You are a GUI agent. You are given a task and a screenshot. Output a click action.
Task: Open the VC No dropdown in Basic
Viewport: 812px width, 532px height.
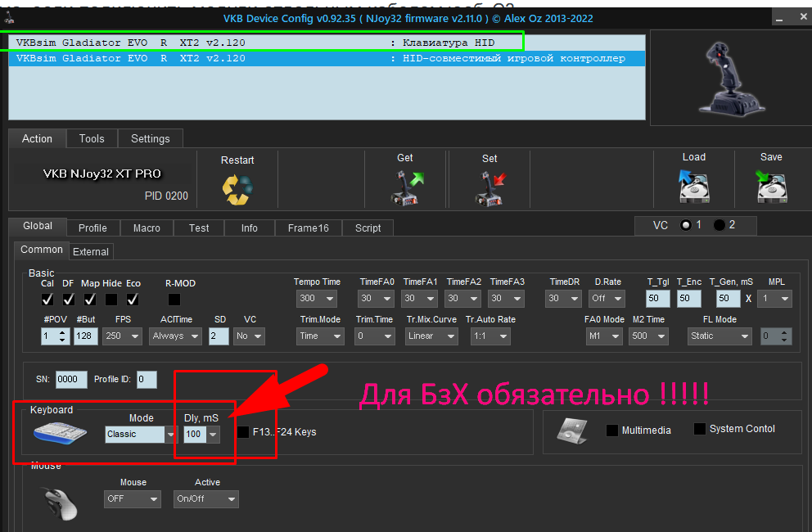249,336
